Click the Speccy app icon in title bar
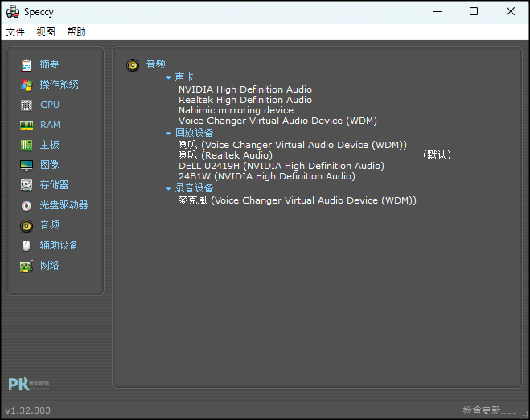 click(13, 12)
